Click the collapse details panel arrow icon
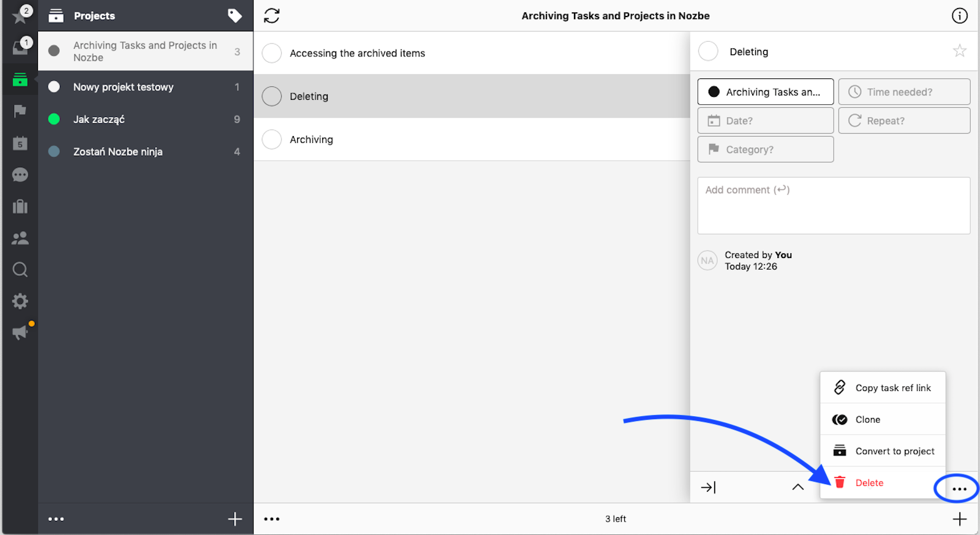Screen dimensions: 980x535 coord(709,487)
